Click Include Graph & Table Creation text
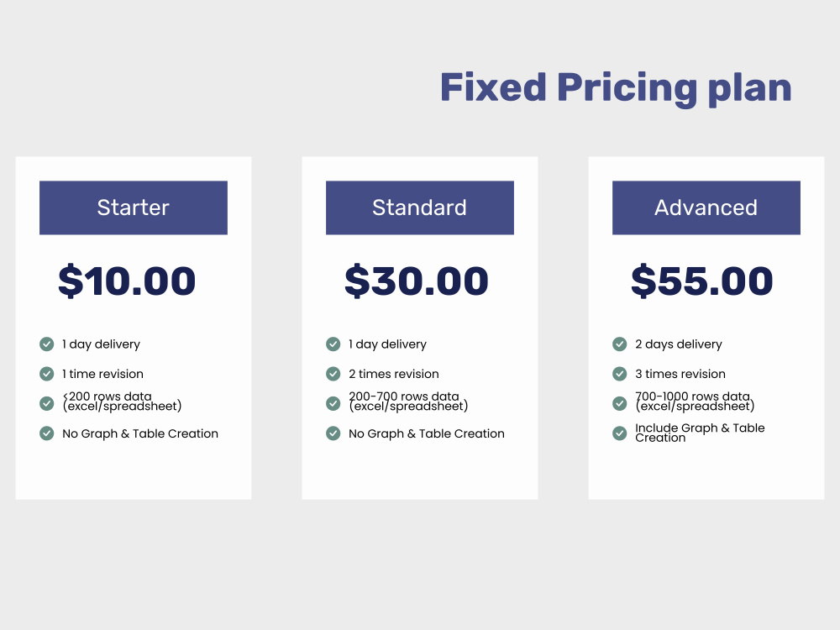The height and width of the screenshot is (630, 840). tap(700, 433)
